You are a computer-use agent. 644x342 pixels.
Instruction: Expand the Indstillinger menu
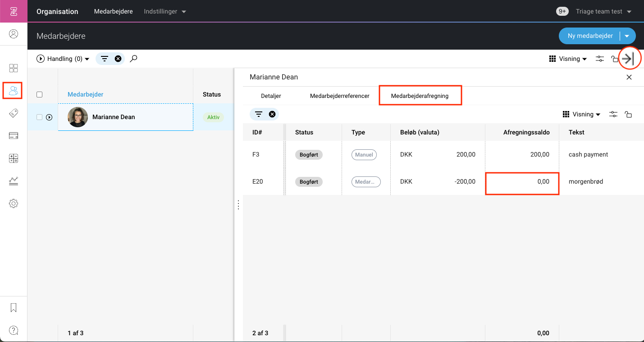pyautogui.click(x=165, y=11)
